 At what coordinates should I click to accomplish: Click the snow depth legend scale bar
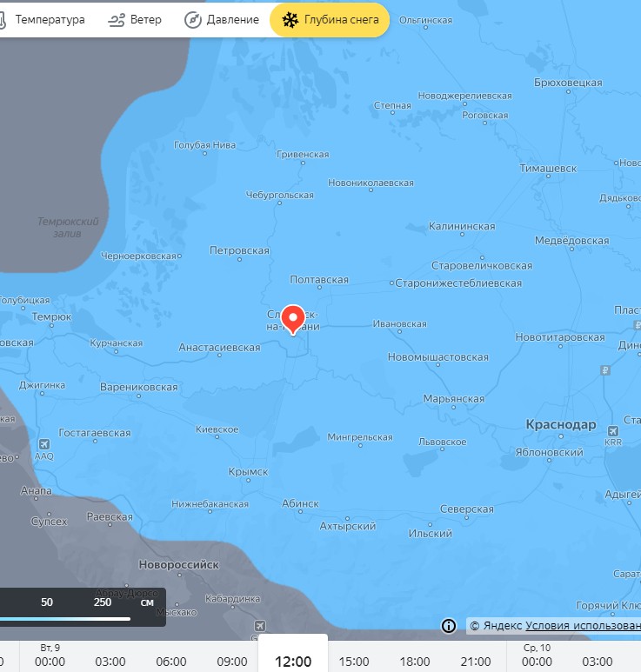click(x=64, y=619)
